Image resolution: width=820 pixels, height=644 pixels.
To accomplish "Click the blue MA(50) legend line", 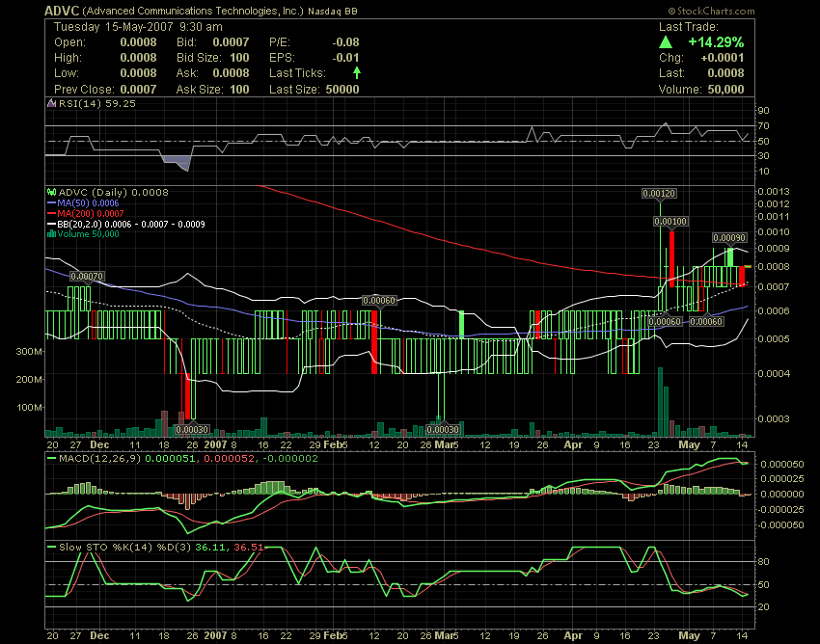I will [x=51, y=202].
